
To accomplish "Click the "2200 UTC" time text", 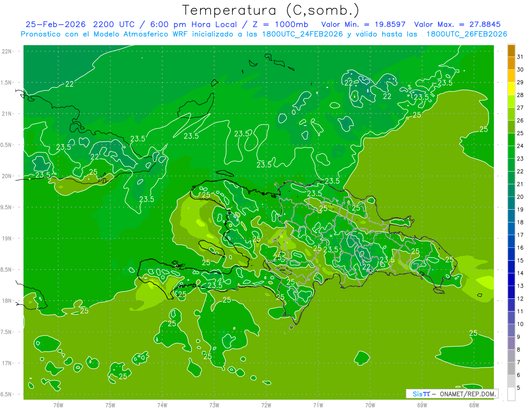I will click(x=114, y=24).
